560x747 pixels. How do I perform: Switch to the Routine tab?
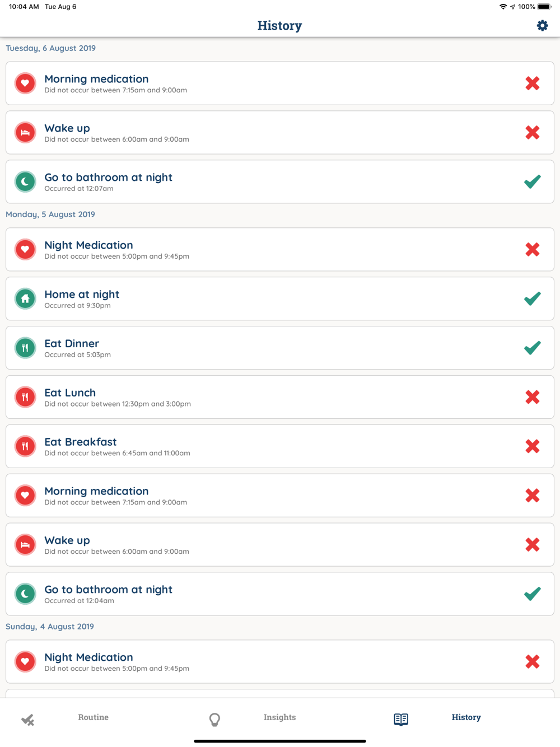pos(93,717)
